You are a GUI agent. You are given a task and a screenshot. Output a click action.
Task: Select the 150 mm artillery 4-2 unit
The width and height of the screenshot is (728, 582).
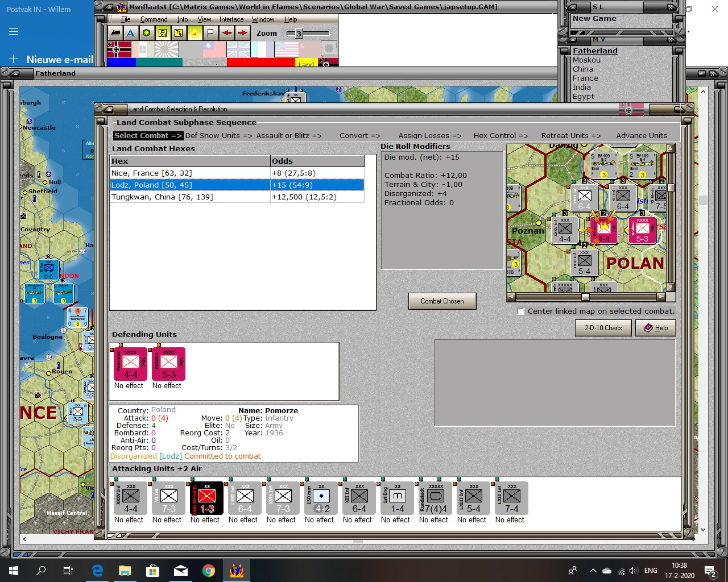(321, 498)
